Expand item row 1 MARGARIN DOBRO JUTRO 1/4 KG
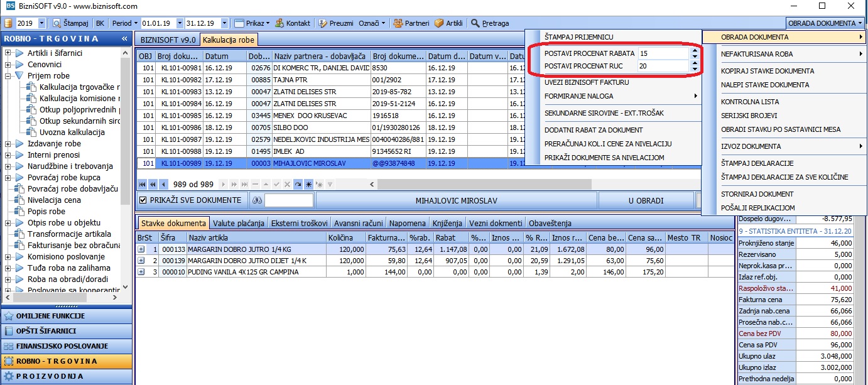Image resolution: width=868 pixels, height=385 pixels. (141, 249)
